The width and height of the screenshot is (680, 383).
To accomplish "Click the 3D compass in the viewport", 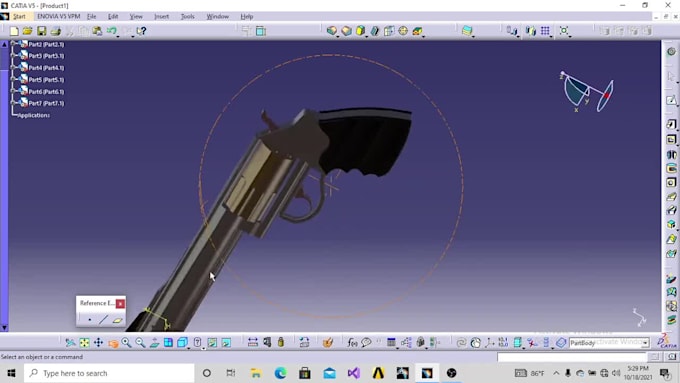I will [587, 92].
